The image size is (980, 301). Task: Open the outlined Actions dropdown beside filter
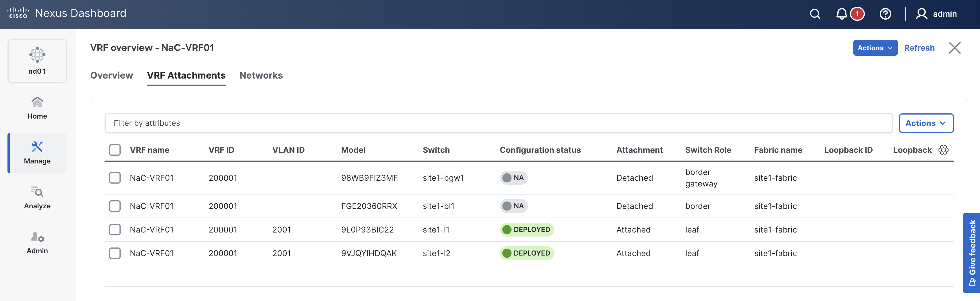pos(926,123)
